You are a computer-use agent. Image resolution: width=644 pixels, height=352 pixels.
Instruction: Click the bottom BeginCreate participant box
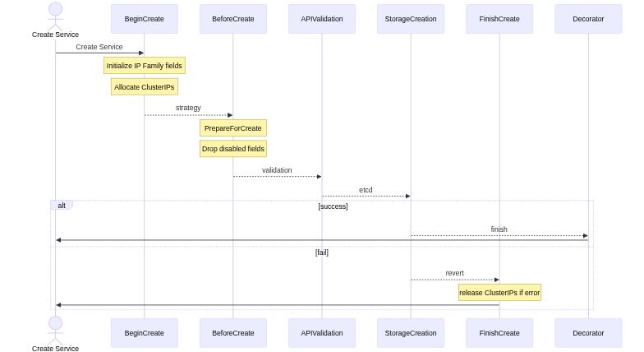(x=144, y=333)
